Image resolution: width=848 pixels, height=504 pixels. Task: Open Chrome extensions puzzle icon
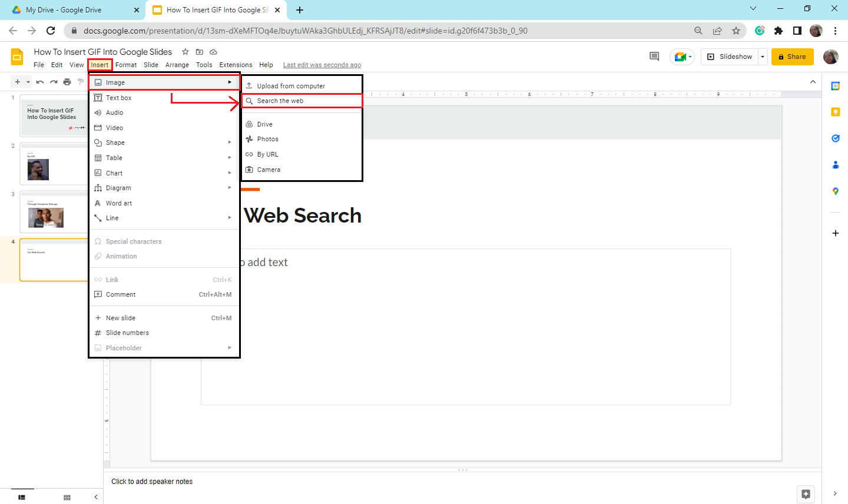pos(779,31)
